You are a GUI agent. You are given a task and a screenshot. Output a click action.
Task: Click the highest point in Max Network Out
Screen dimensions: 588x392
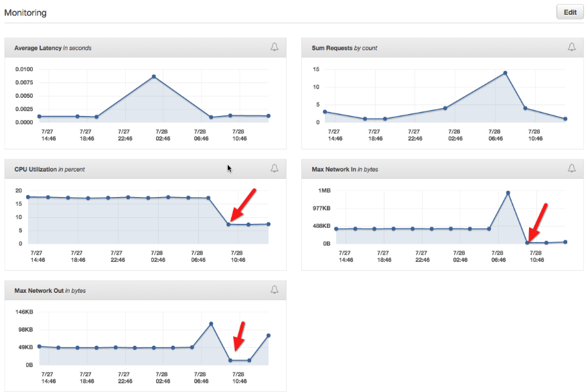click(211, 324)
